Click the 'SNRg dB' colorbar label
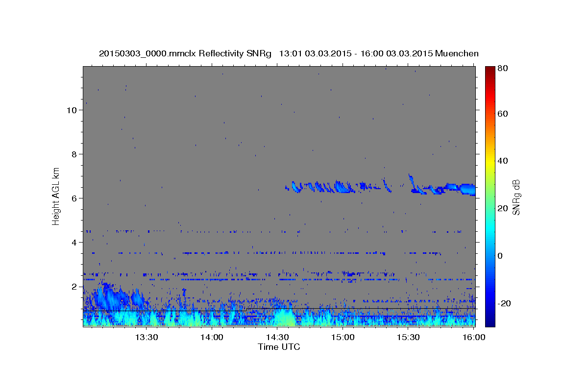The width and height of the screenshot is (588, 392). [x=516, y=197]
